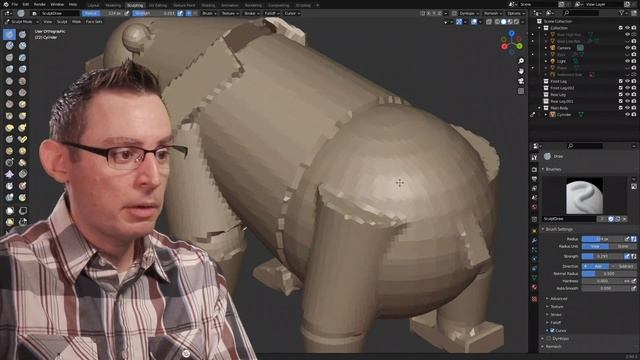This screenshot has height=360, width=640.
Task: Switch to the Layout workspace tab
Action: pyautogui.click(x=93, y=5)
